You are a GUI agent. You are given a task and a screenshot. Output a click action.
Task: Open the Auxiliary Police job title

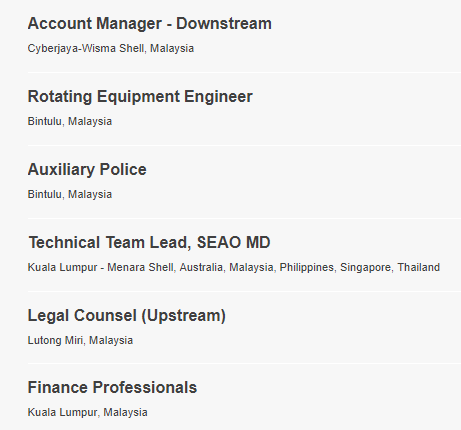tap(87, 170)
